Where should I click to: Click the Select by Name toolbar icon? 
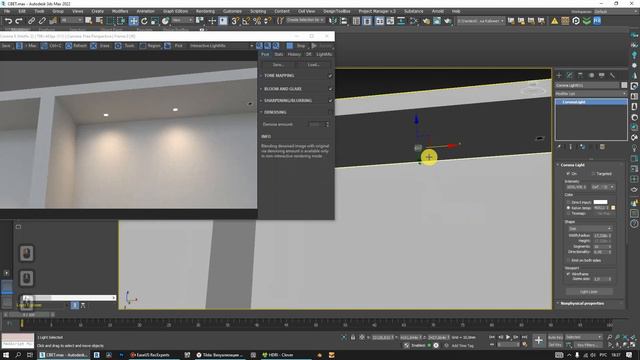pyautogui.click(x=99, y=21)
